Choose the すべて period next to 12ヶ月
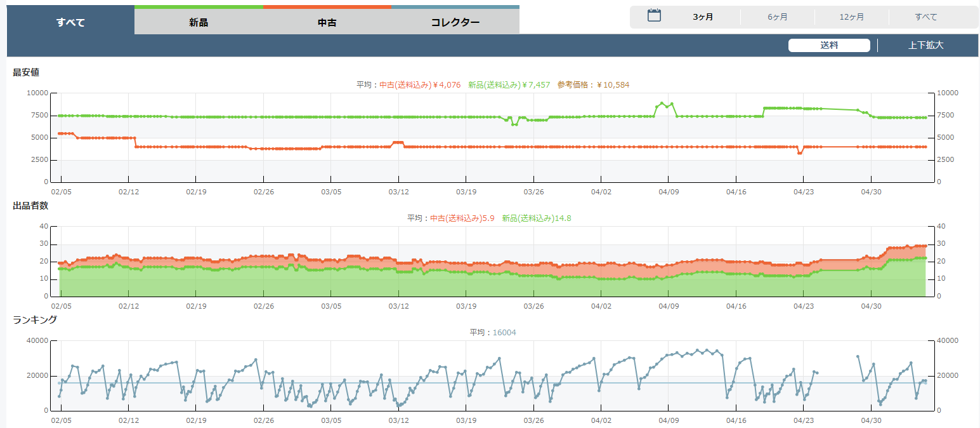The width and height of the screenshot is (980, 428). point(925,17)
